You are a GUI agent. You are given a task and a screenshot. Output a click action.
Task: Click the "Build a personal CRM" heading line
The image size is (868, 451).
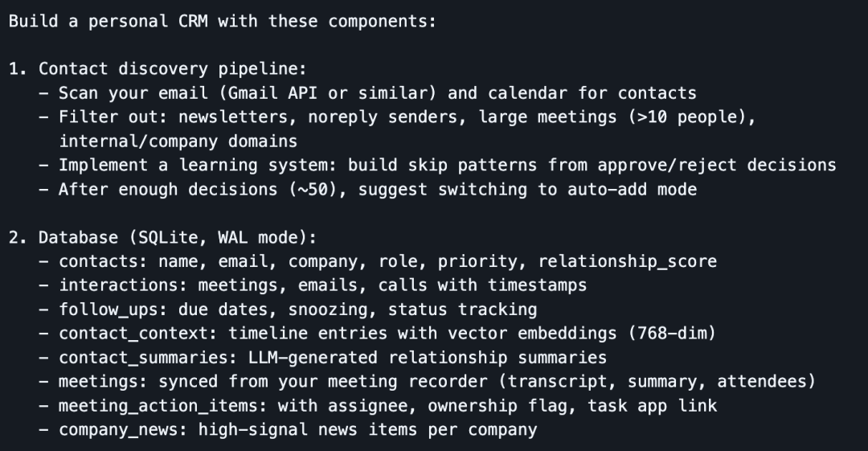(222, 21)
